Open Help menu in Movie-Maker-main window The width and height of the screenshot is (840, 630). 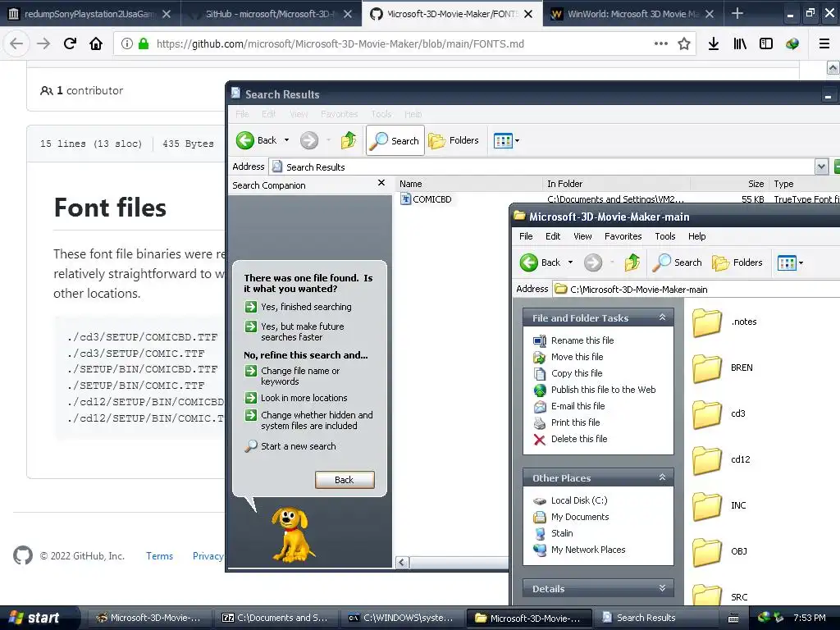coord(697,236)
